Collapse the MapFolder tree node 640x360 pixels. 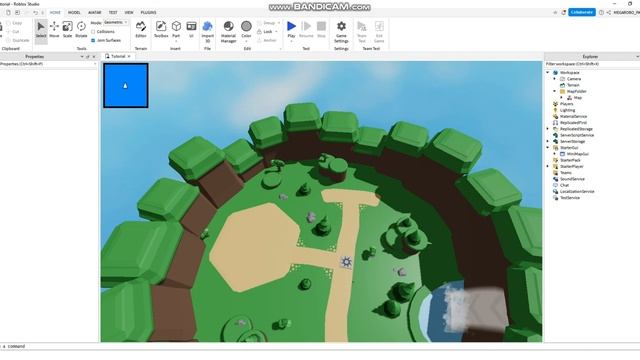click(x=555, y=91)
